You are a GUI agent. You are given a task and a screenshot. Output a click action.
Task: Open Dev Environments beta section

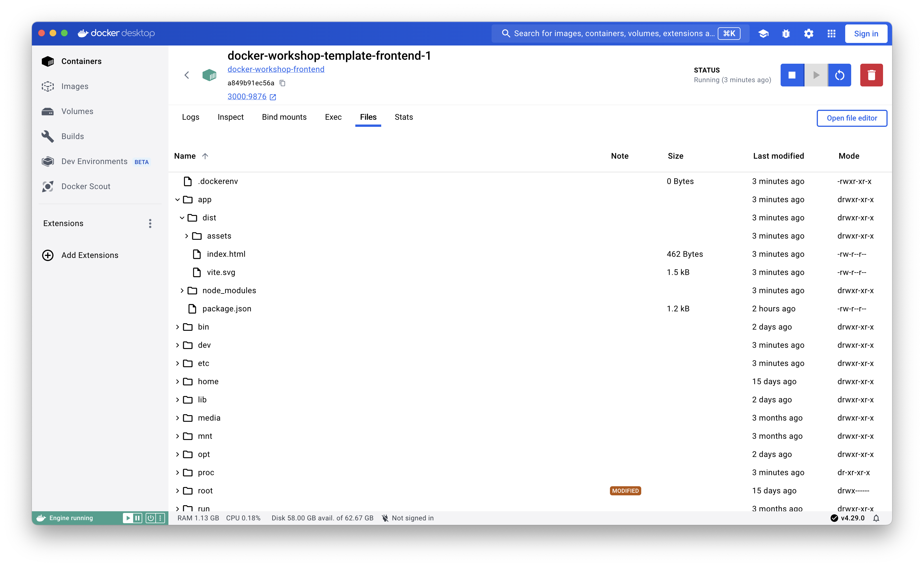95,161
